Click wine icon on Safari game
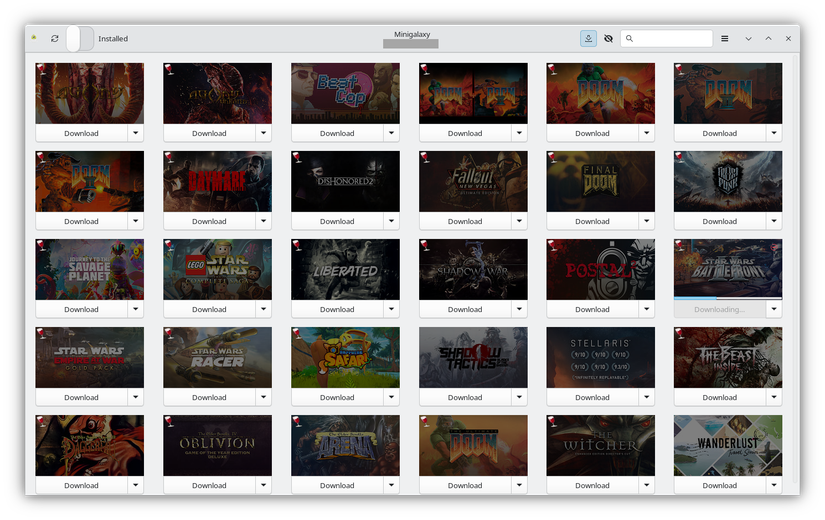The height and width of the screenshot is (520, 825). (297, 333)
